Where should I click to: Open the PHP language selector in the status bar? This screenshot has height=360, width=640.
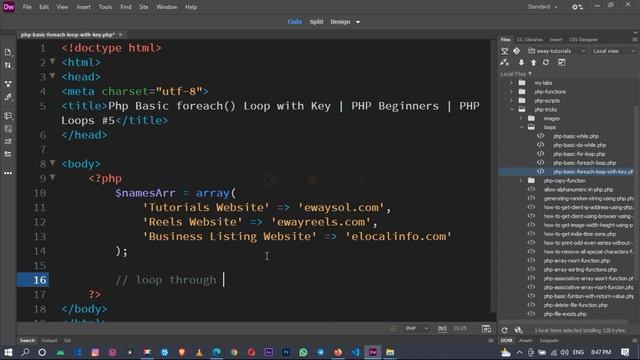pos(416,329)
